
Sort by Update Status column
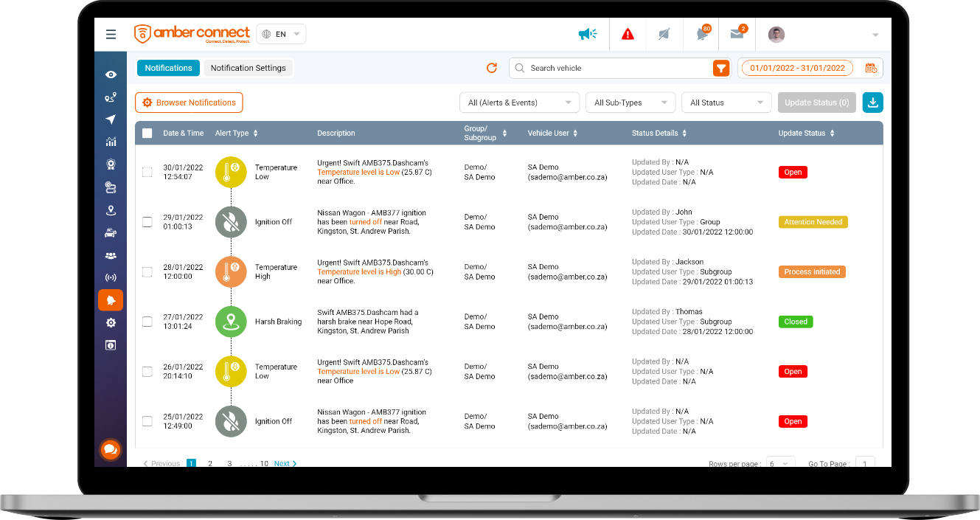click(832, 134)
